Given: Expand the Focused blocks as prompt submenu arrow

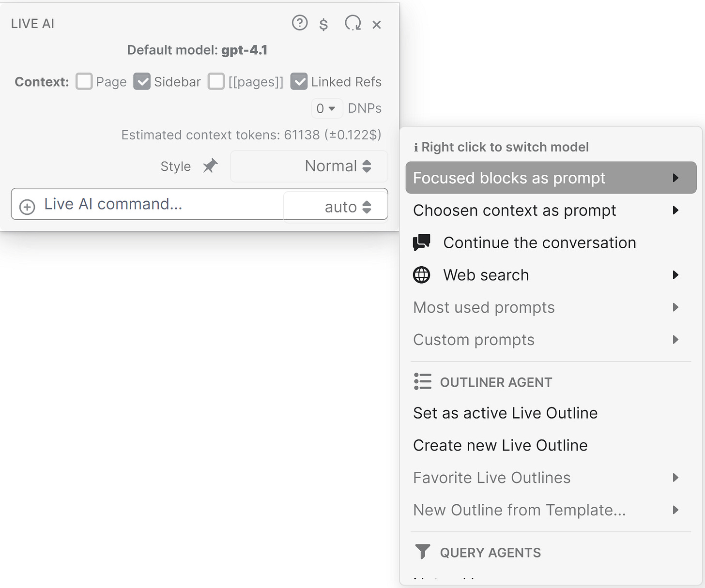Looking at the screenshot, I should pyautogui.click(x=675, y=178).
